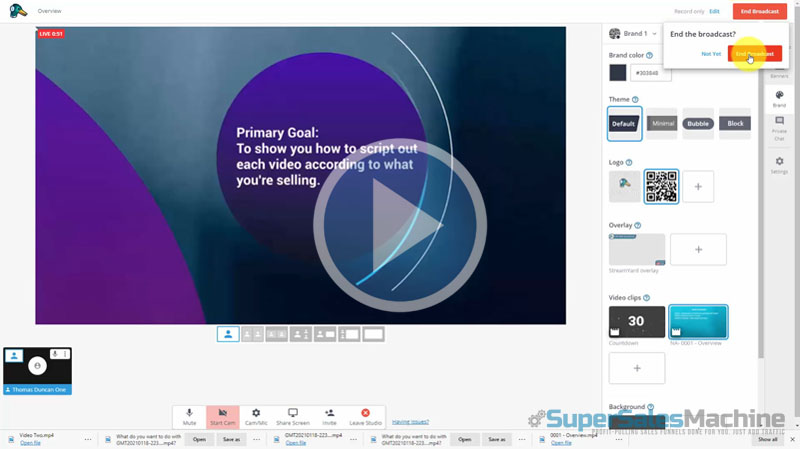Click the dark Brand color swatch
Viewport: 800px width, 449px height.
tap(618, 72)
